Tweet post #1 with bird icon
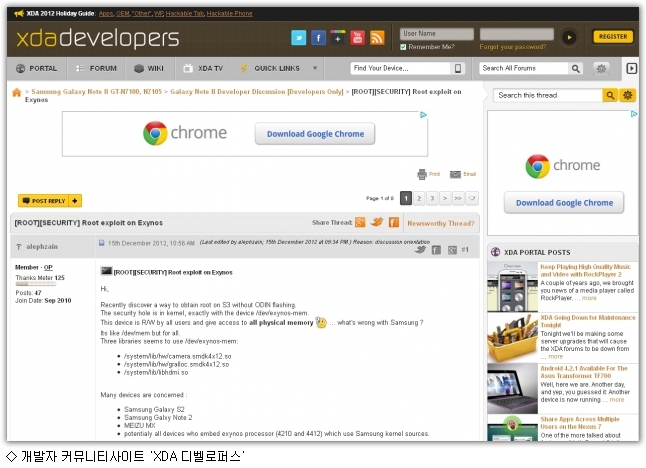Image resolution: width=646 pixels, height=468 pixels. click(420, 250)
